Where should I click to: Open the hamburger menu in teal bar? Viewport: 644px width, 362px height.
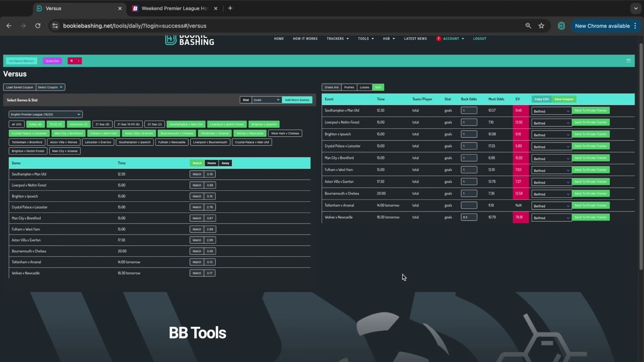tap(628, 61)
